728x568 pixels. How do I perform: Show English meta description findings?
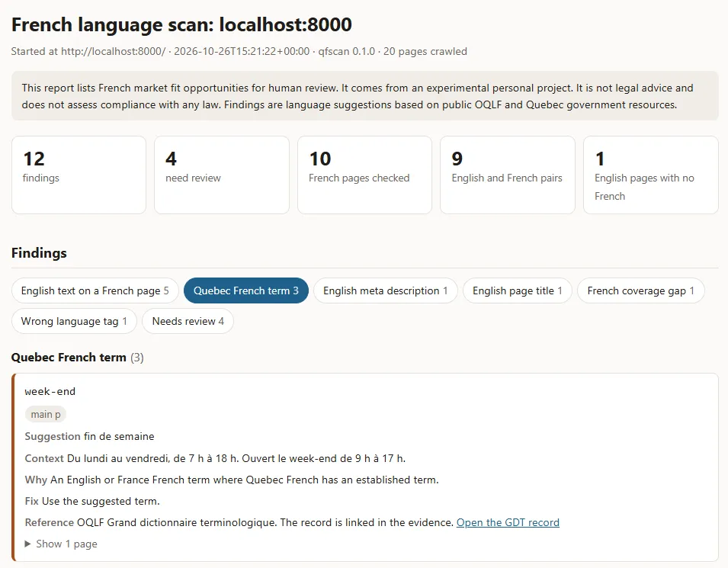point(386,290)
